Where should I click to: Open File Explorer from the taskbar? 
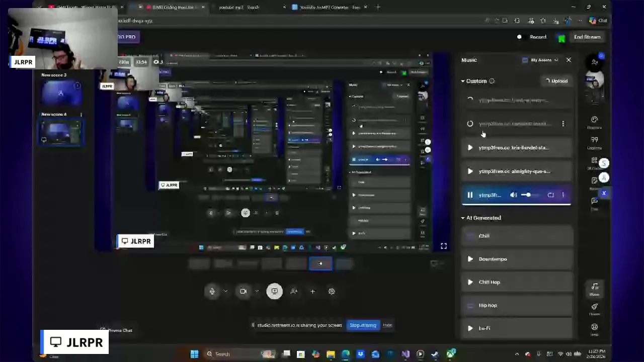(x=331, y=354)
